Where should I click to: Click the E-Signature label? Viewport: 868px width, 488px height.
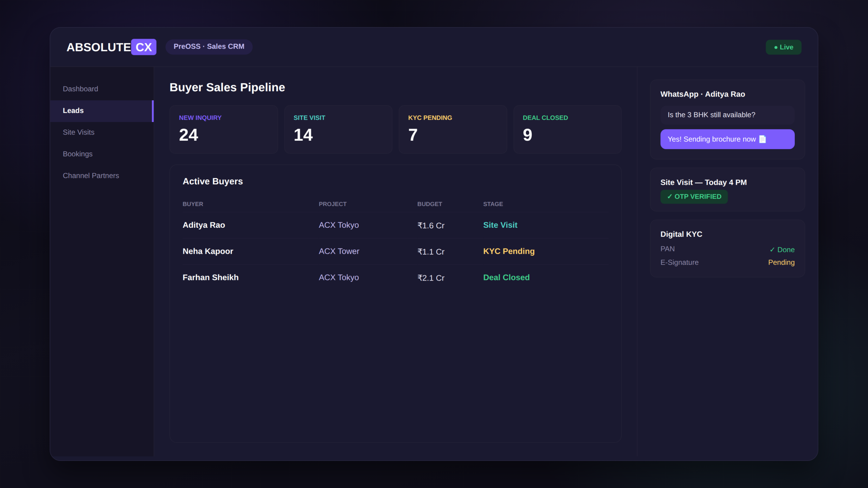click(679, 262)
